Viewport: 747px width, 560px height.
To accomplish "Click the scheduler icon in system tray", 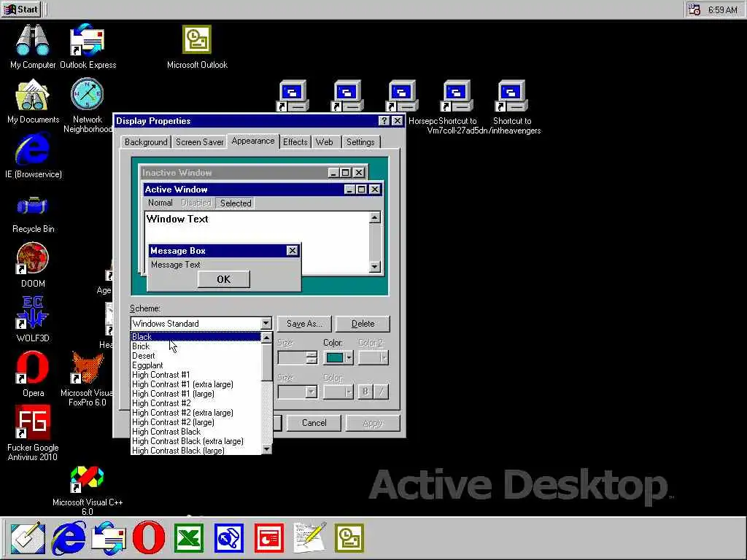I will pos(694,9).
